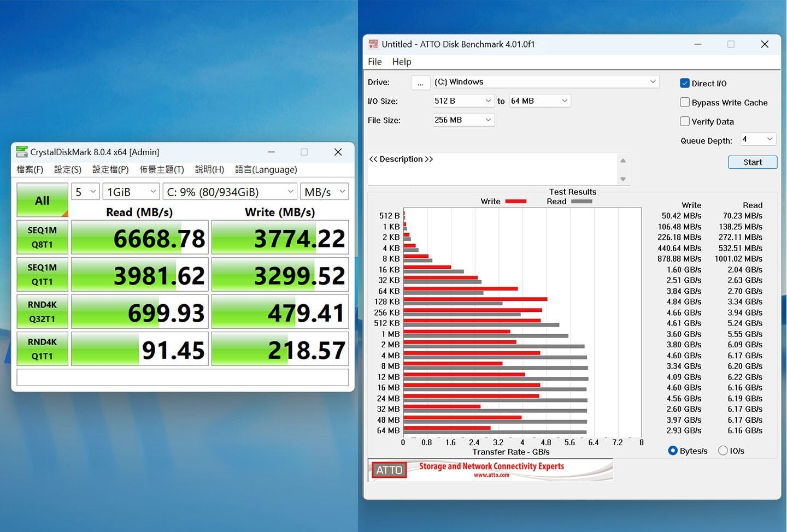Image resolution: width=787 pixels, height=532 pixels.
Task: Click the empty comment field in CrystalDiskMark
Action: [183, 377]
